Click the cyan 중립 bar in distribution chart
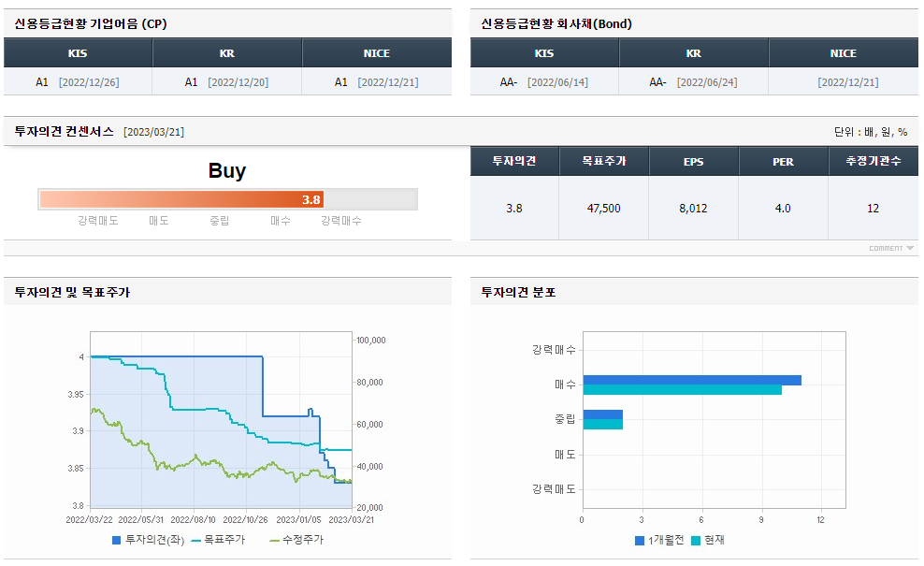The height and width of the screenshot is (566, 924). 603,425
